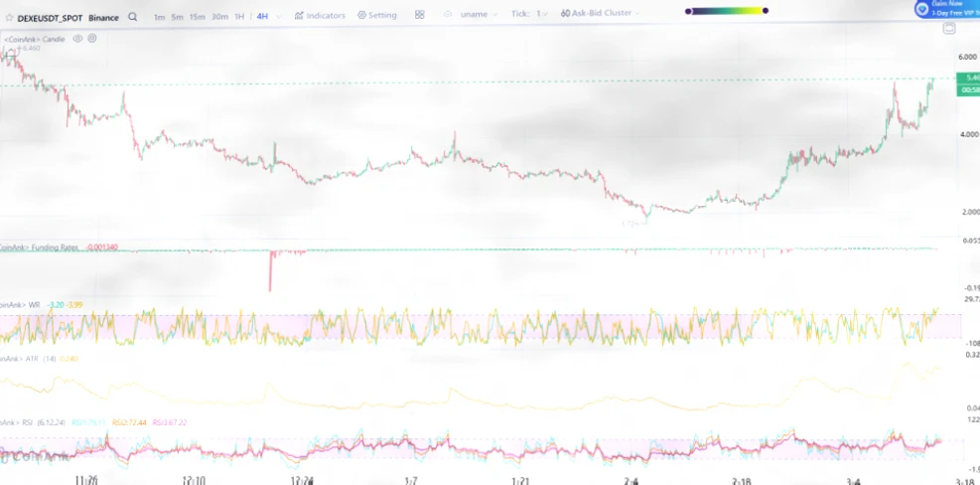Click the ATR value 0.240

[69, 359]
